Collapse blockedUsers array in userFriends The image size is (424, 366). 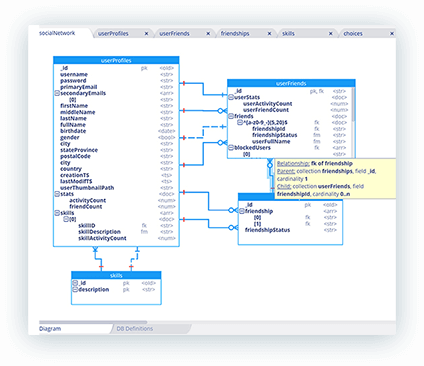(231, 148)
